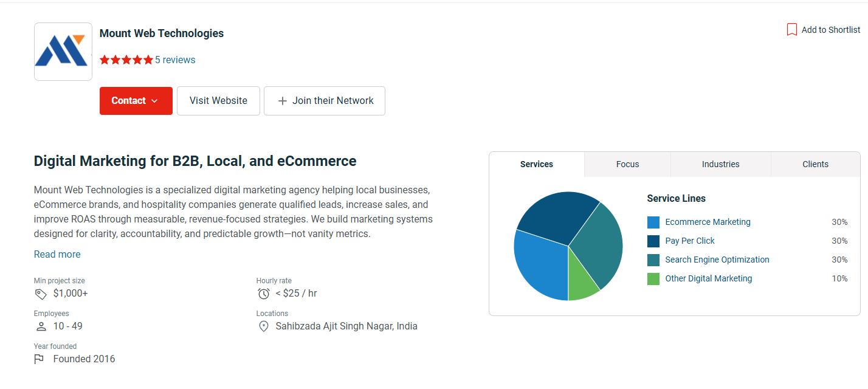Open the Industries tab

click(720, 164)
